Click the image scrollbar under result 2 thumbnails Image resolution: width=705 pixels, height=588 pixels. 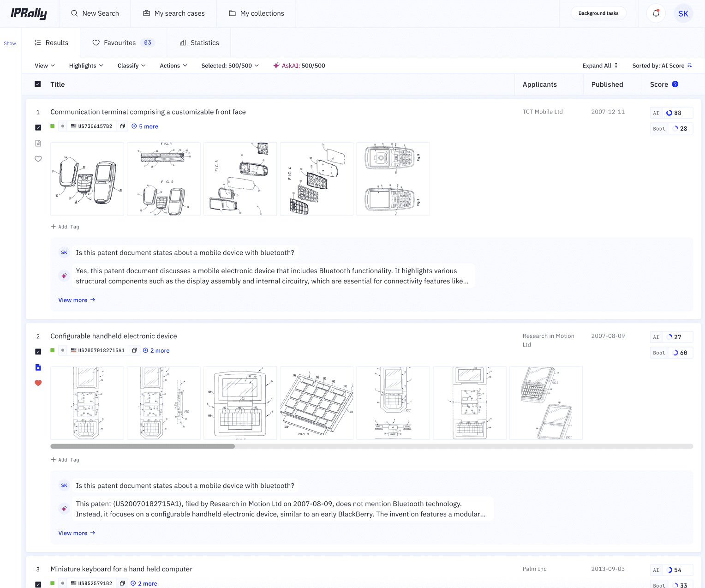pos(143,446)
